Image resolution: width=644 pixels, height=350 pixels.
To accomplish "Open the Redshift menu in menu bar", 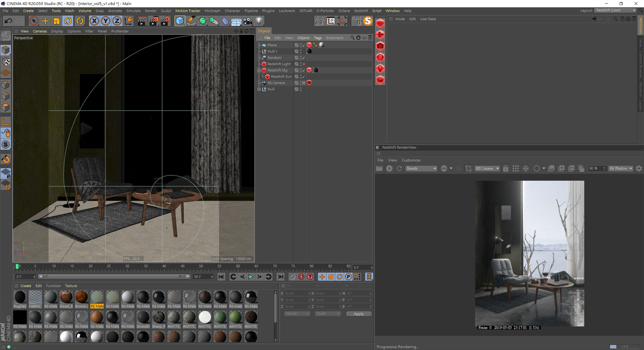I will pos(361,11).
